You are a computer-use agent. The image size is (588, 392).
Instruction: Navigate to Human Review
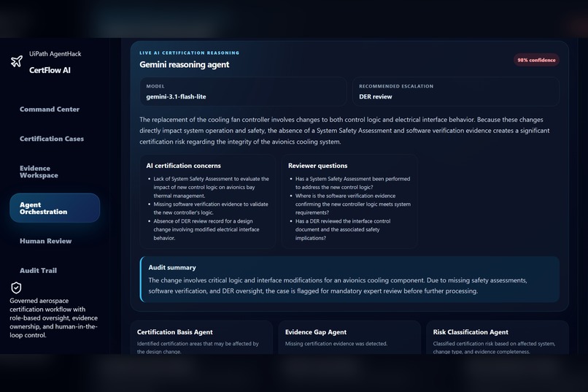tap(46, 241)
